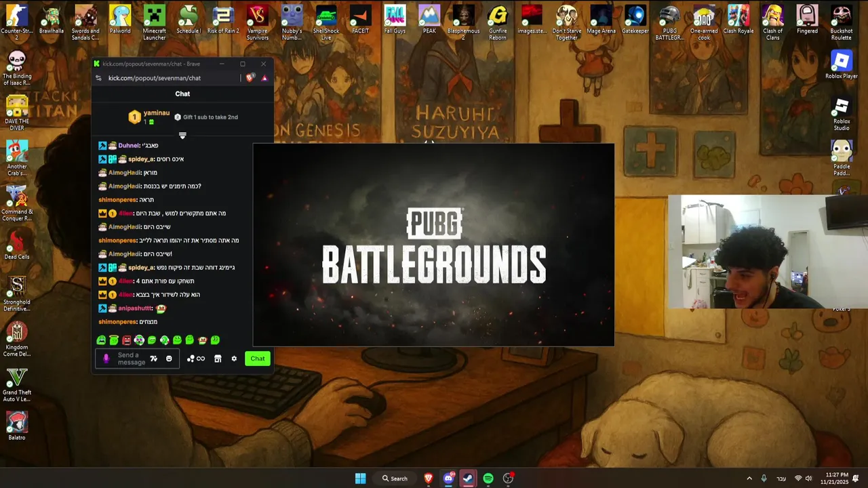This screenshot has width=868, height=488.
Task: Select Stronghold Definitive desktop icon
Action: coord(17,293)
